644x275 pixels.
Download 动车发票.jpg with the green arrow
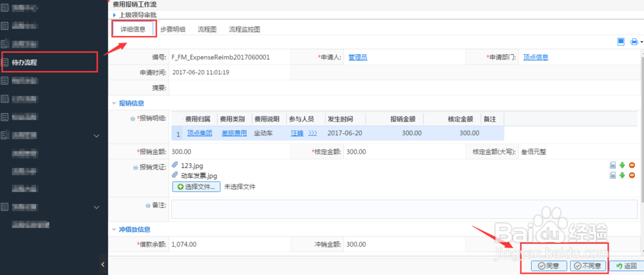[x=622, y=175]
